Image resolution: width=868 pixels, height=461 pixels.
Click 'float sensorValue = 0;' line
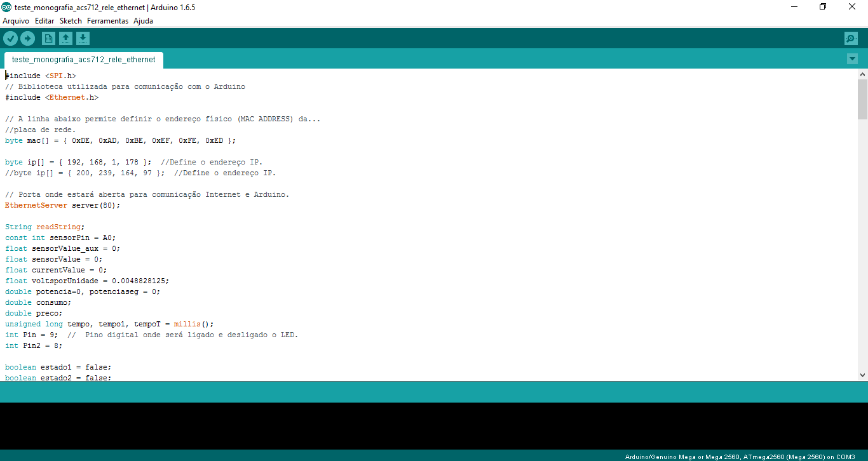54,259
